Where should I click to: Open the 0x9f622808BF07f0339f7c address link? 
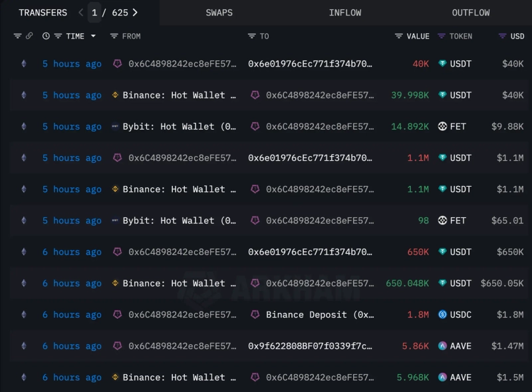click(x=310, y=346)
